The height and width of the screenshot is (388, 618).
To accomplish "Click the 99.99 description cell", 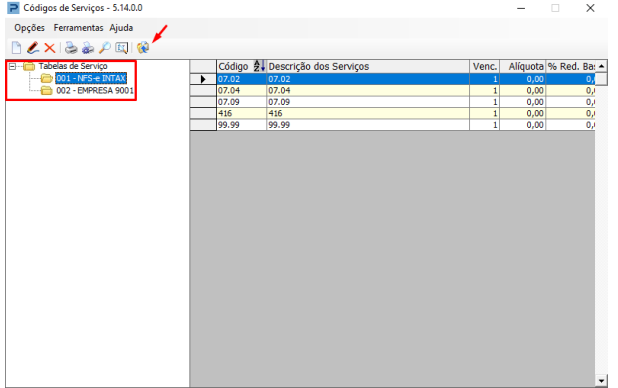I will click(368, 125).
